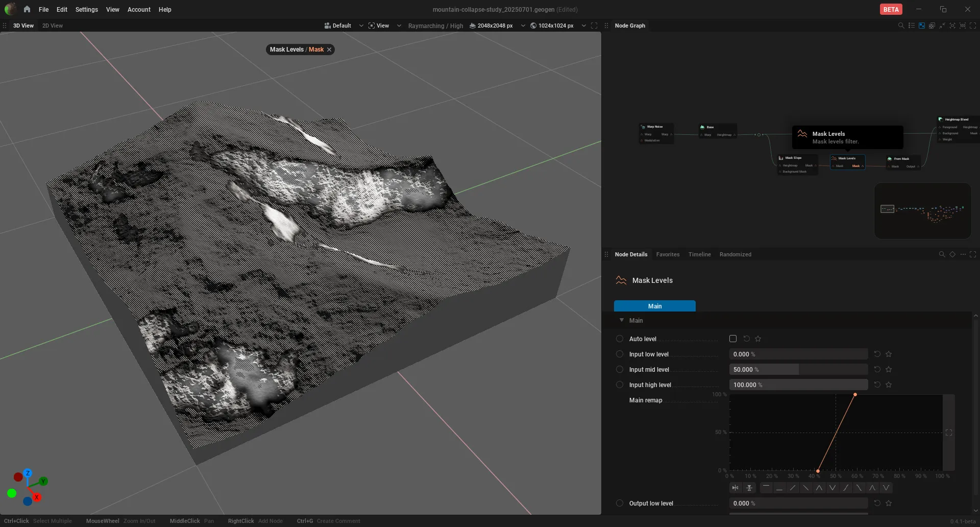The height and width of the screenshot is (527, 980).
Task: Switch to the 2D View tab
Action: point(53,26)
